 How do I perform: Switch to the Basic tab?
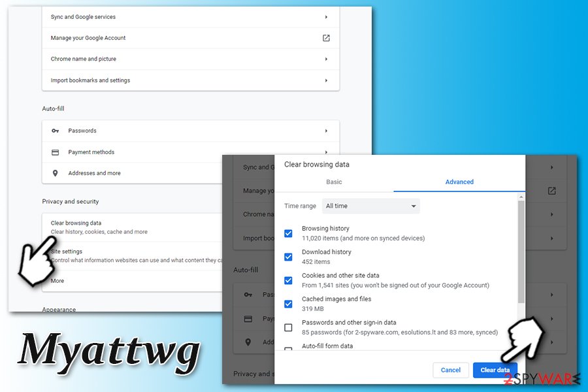pos(334,182)
